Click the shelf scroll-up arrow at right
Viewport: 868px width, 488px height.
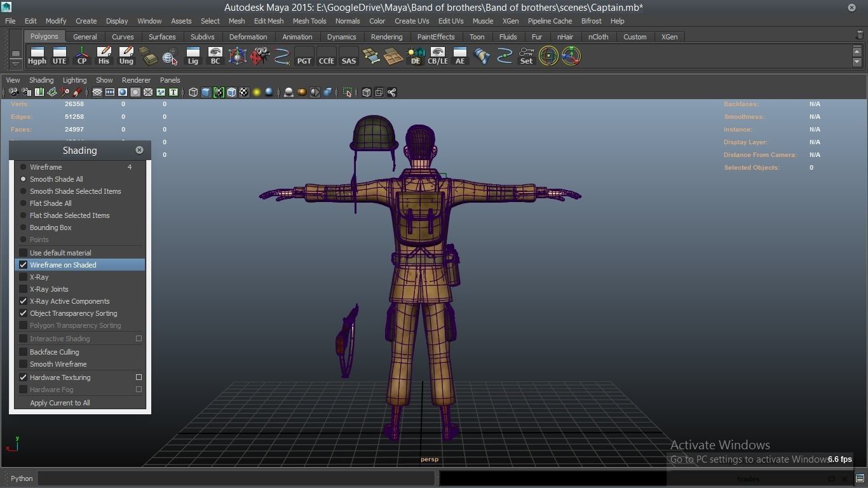pos(857,51)
